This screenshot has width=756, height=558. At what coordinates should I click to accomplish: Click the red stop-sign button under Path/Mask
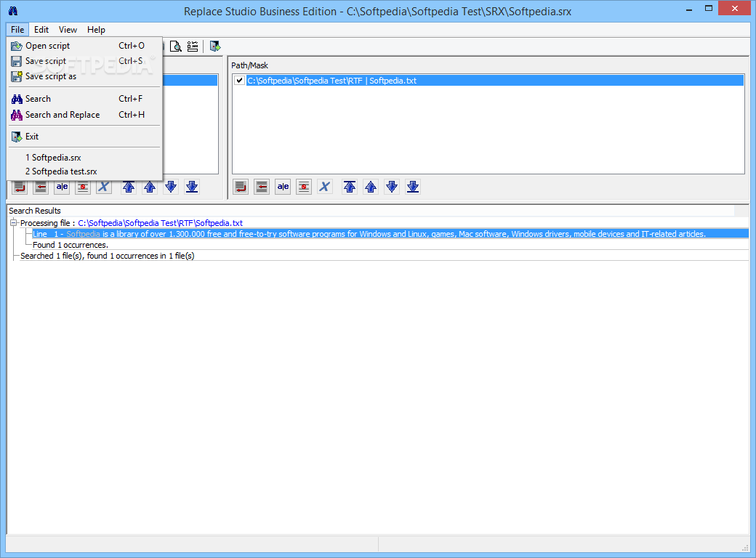(x=304, y=187)
